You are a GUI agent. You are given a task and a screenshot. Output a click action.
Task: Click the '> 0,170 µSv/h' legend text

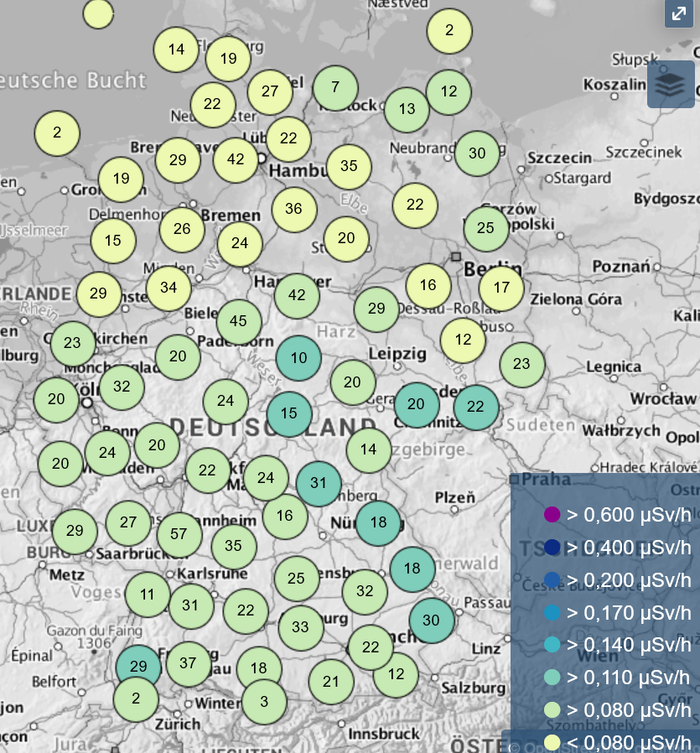coord(629,613)
